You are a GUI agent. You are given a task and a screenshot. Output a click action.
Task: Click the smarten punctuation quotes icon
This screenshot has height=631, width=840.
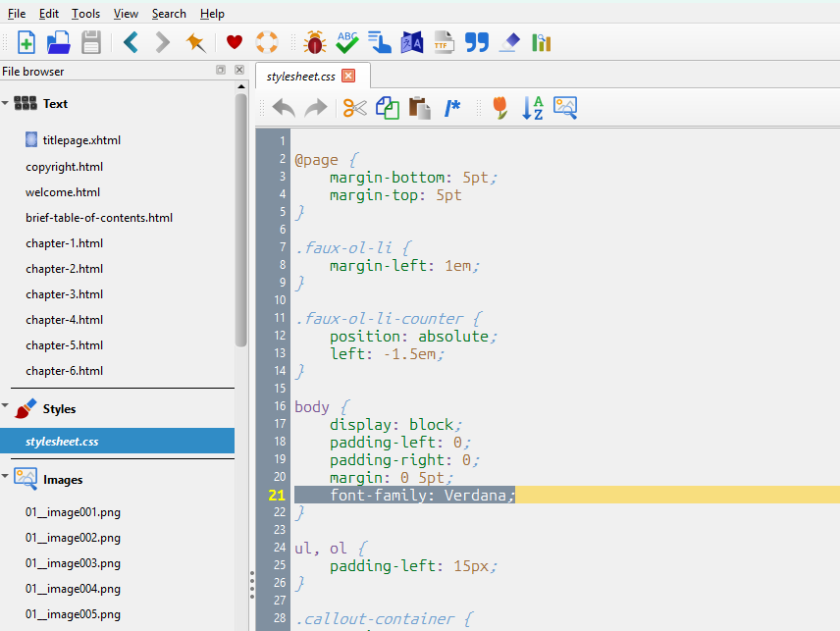click(x=476, y=42)
